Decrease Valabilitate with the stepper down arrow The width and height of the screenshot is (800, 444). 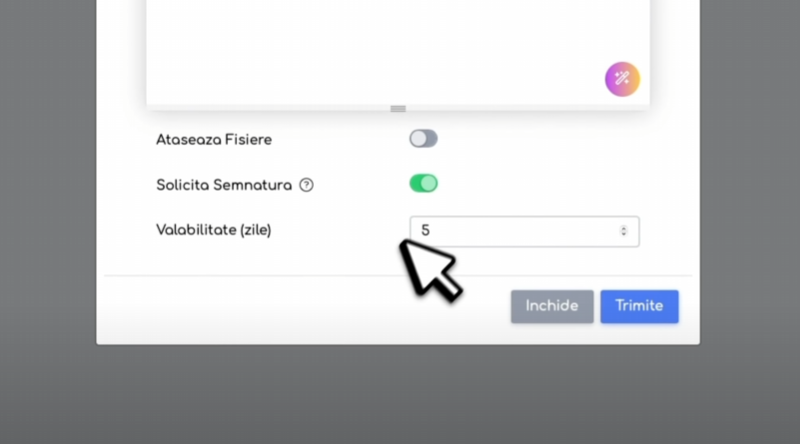[623, 234]
